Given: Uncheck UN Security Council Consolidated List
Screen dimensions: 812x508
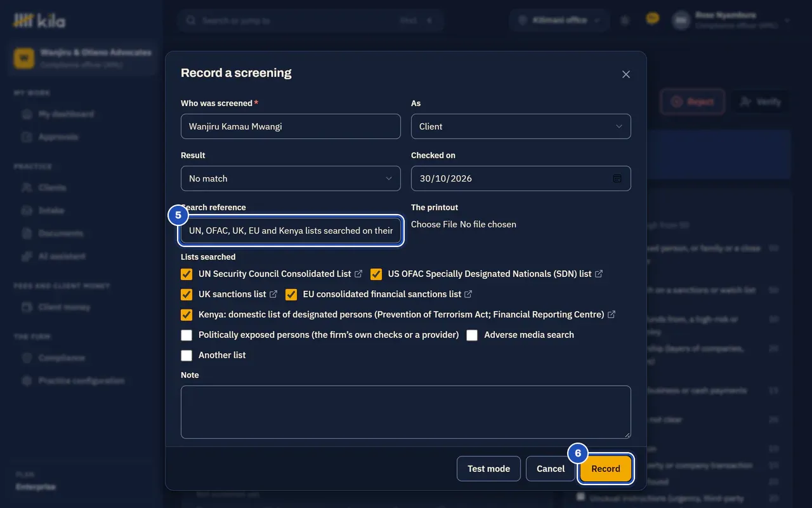Looking at the screenshot, I should [187, 274].
